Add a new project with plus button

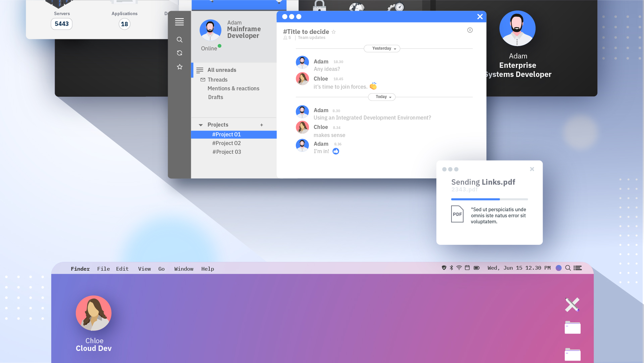262,125
